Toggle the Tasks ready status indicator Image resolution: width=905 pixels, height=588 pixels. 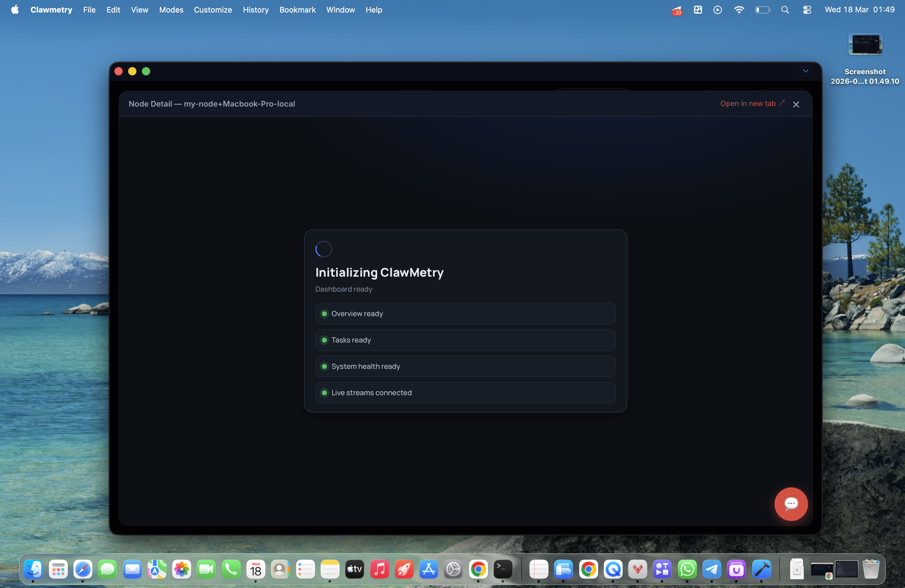pos(324,340)
